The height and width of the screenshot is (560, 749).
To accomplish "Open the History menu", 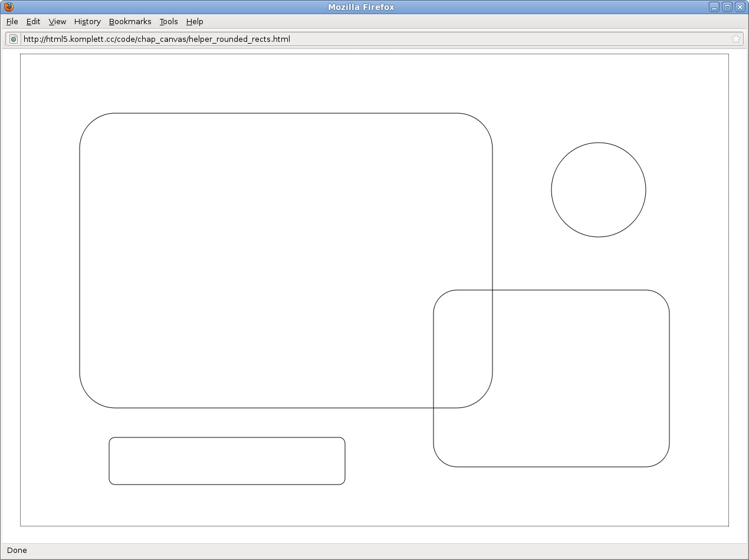I will (x=87, y=21).
